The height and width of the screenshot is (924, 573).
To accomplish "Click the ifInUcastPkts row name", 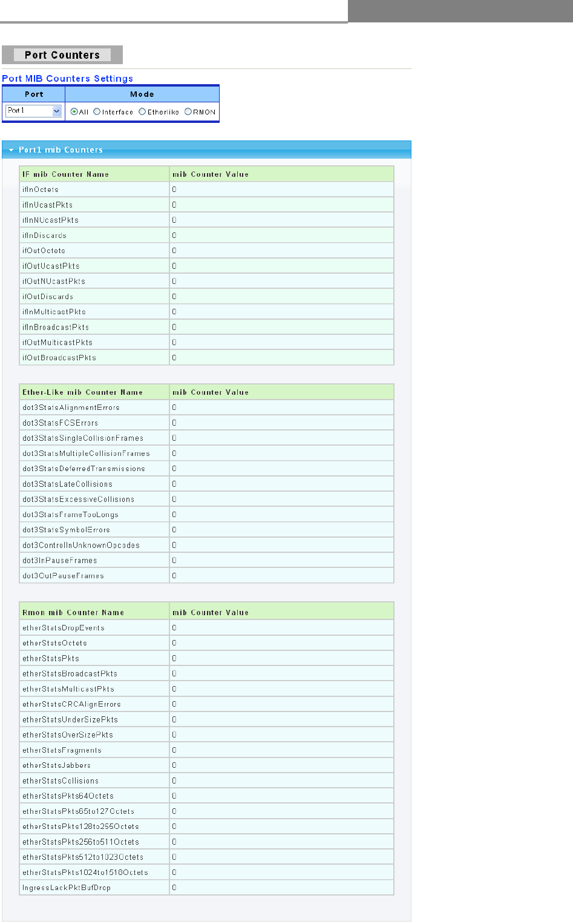I will (47, 205).
